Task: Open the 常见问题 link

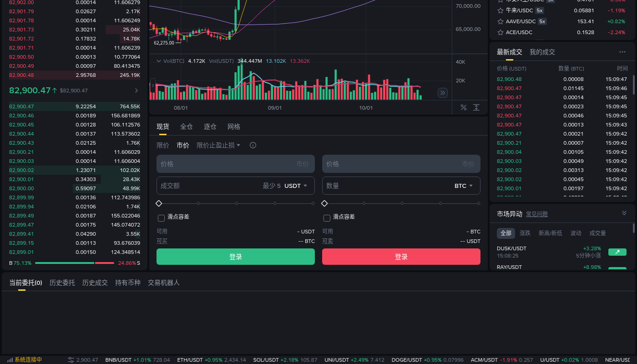Action: point(537,214)
